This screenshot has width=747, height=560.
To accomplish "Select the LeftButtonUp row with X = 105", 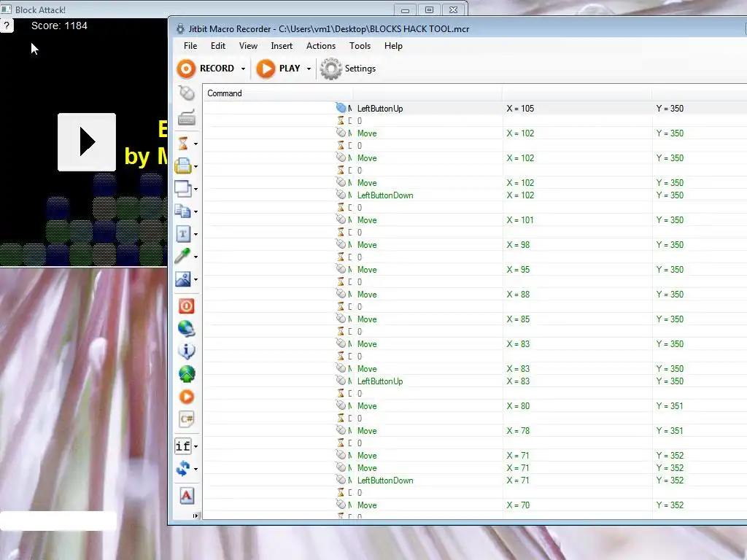I will point(474,109).
